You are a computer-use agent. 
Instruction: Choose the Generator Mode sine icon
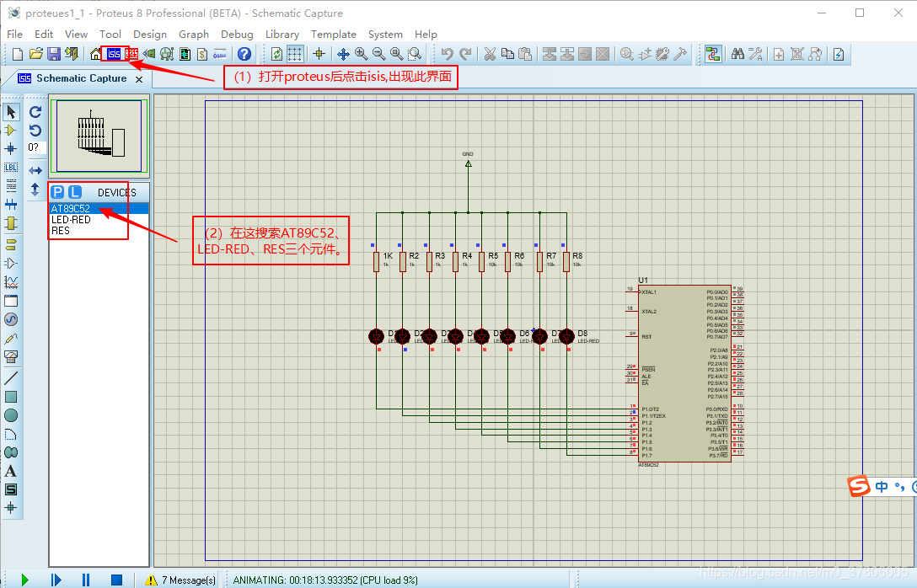pos(11,319)
